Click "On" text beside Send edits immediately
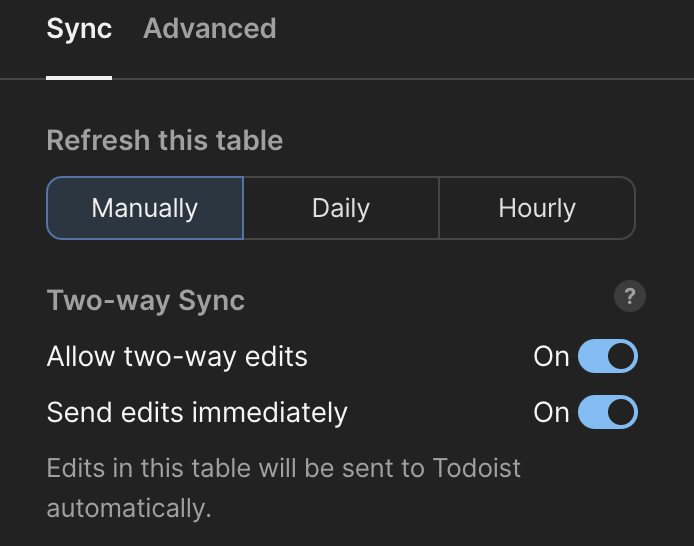The height and width of the screenshot is (546, 694). click(551, 412)
